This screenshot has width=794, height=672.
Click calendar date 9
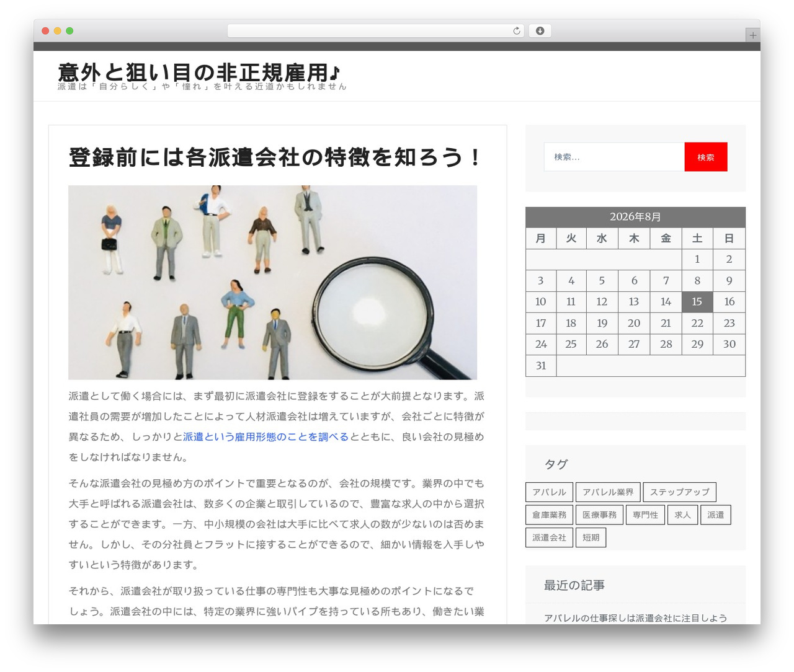[729, 281]
